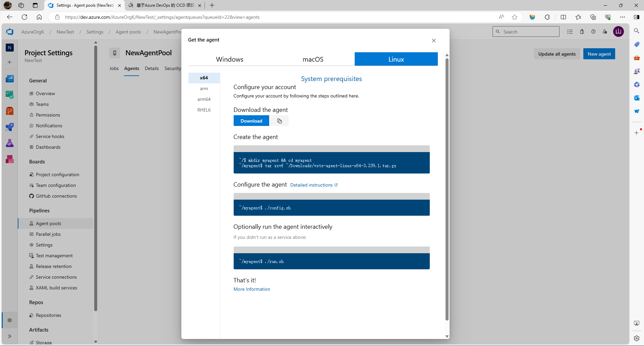The width and height of the screenshot is (644, 346).
Task: Switch to macOS tab in dialog
Action: point(313,59)
